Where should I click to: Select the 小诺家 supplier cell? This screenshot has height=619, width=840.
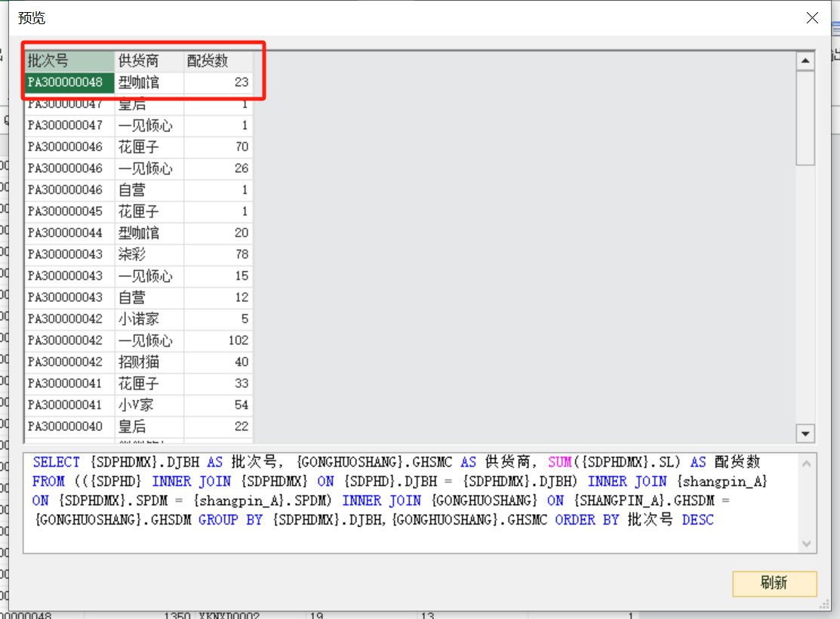coord(149,319)
